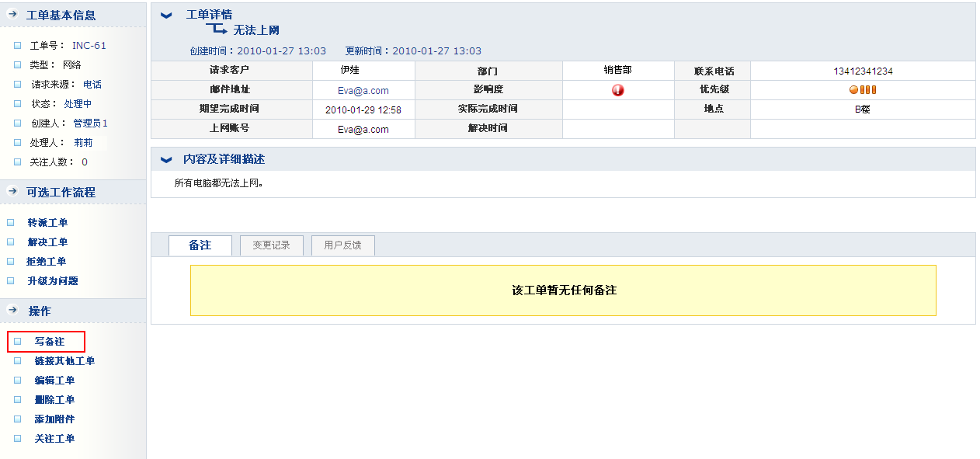
Task: Click the red impact level alert icon
Action: click(618, 90)
